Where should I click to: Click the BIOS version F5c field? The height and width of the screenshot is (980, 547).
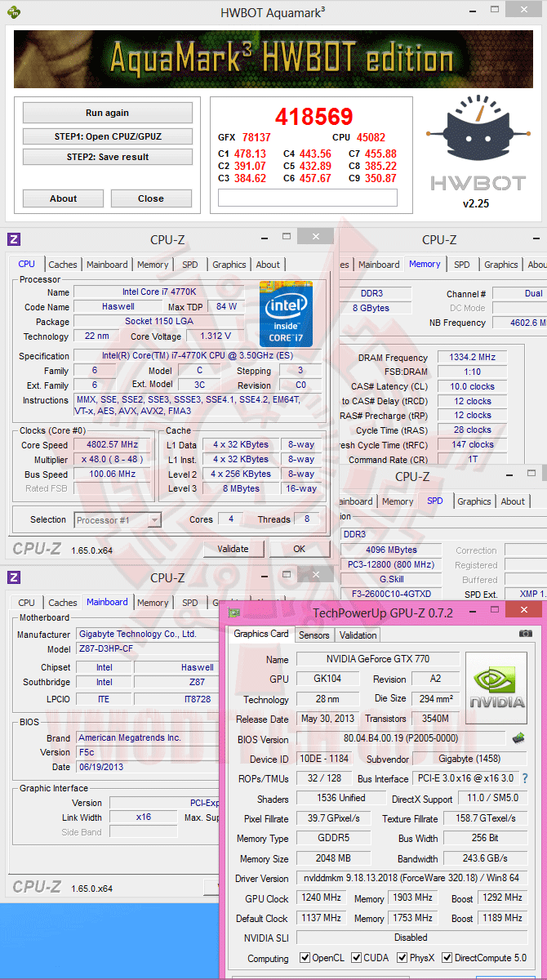148,752
